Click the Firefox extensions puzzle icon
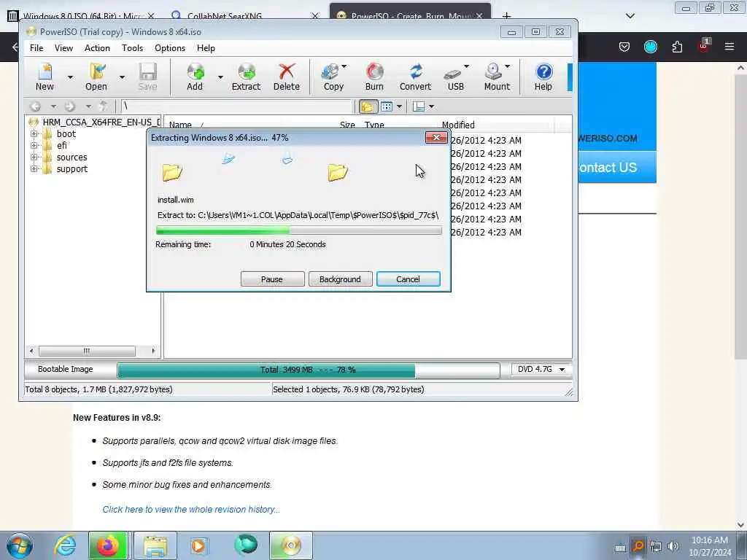This screenshot has height=560, width=747. point(677,47)
